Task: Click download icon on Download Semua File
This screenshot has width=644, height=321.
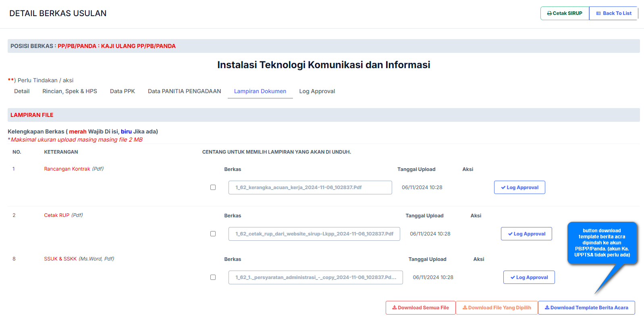Action: coord(395,308)
